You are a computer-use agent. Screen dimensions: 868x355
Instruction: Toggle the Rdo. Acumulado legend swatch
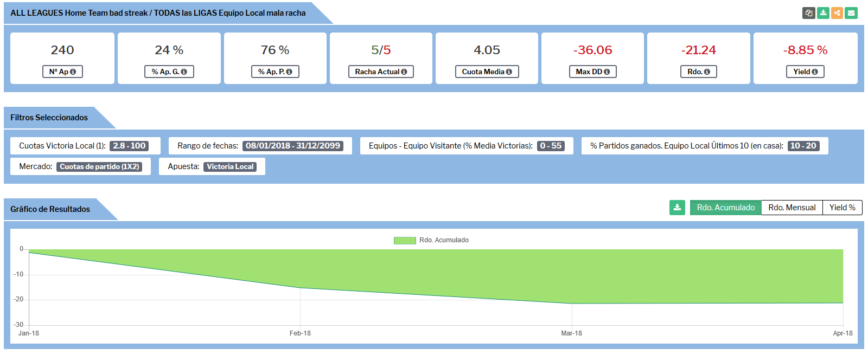[405, 240]
